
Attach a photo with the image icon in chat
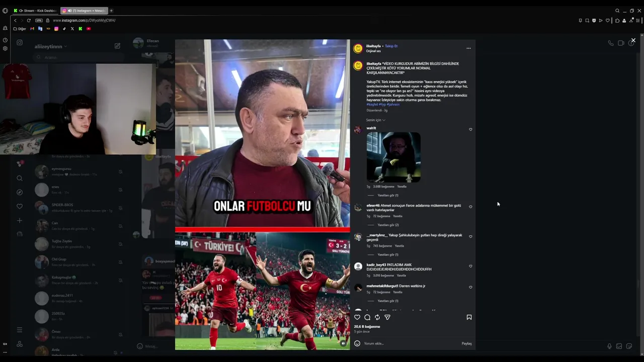point(619,346)
